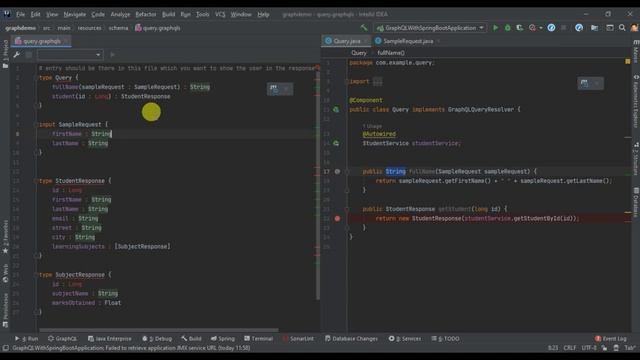640x360 pixels.
Task: Open the Services tool window
Action: [405, 339]
